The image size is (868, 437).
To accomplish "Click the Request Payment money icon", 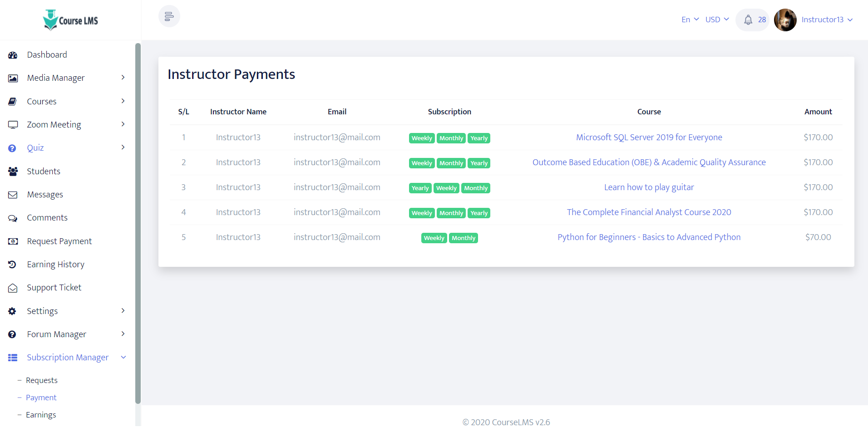I will pyautogui.click(x=13, y=241).
